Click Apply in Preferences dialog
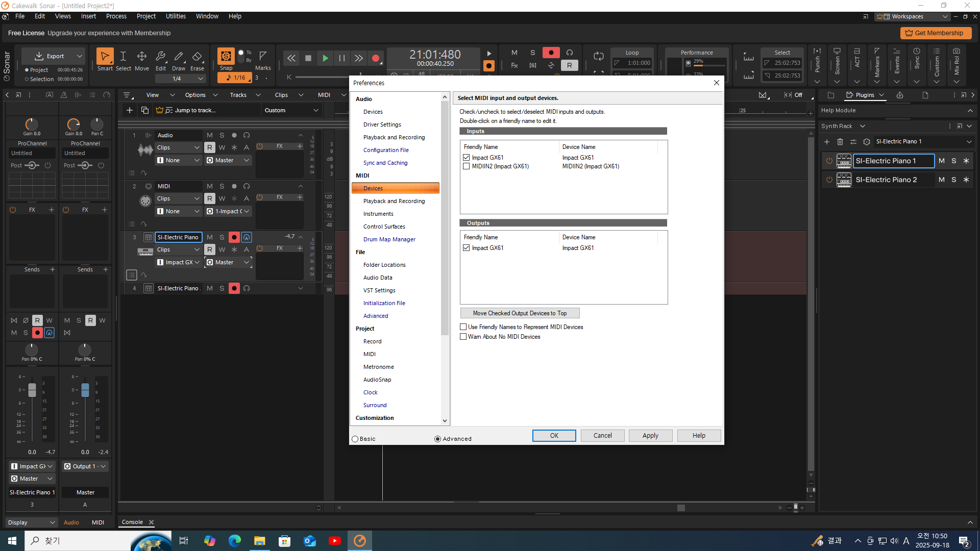980x551 pixels. (650, 436)
